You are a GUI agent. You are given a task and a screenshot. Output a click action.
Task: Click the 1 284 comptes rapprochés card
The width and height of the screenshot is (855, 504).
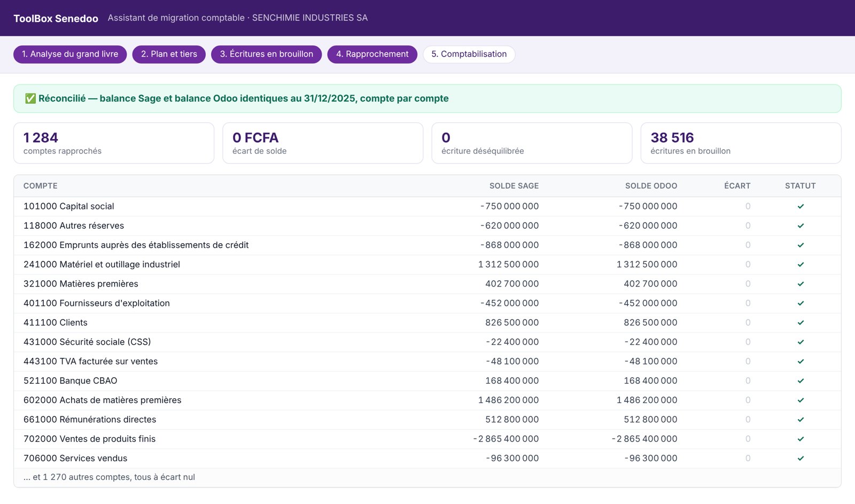(114, 143)
